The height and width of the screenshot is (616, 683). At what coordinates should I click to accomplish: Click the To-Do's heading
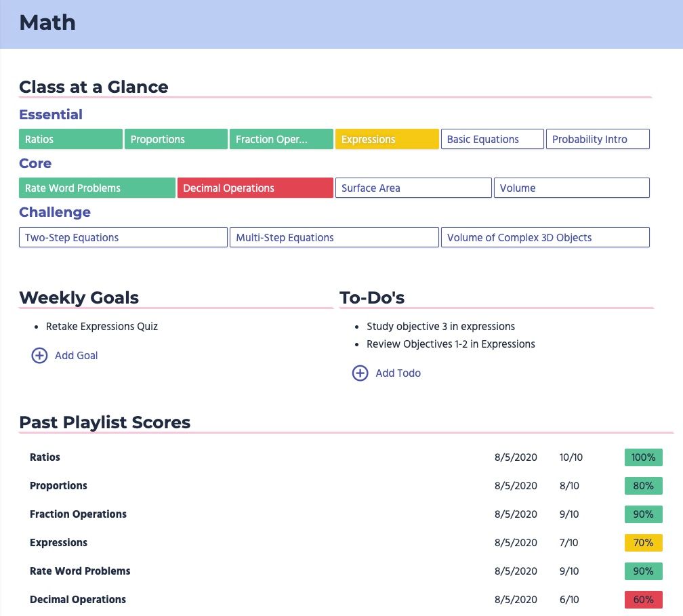coord(372,297)
